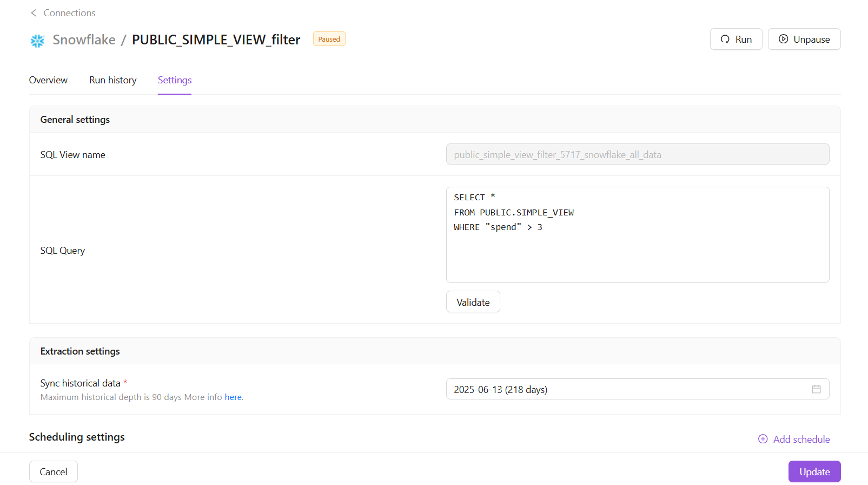The image size is (868, 485).
Task: Click the purple Update button
Action: pos(814,471)
